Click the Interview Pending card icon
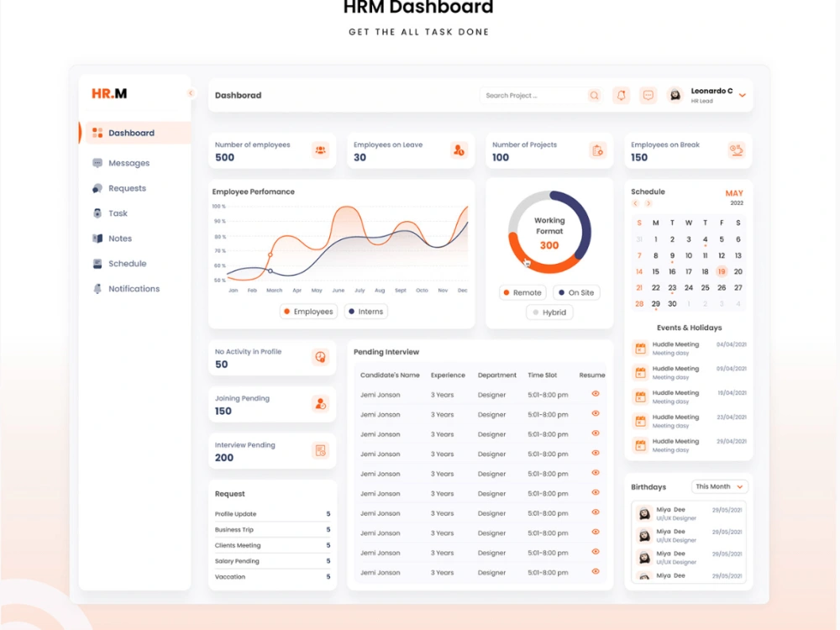This screenshot has width=840, height=630. [x=320, y=450]
